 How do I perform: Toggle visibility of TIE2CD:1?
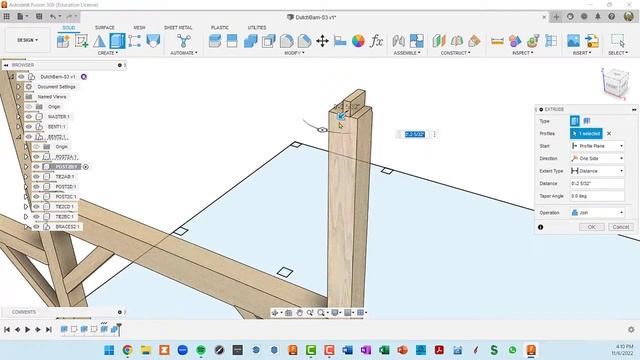(x=36, y=207)
